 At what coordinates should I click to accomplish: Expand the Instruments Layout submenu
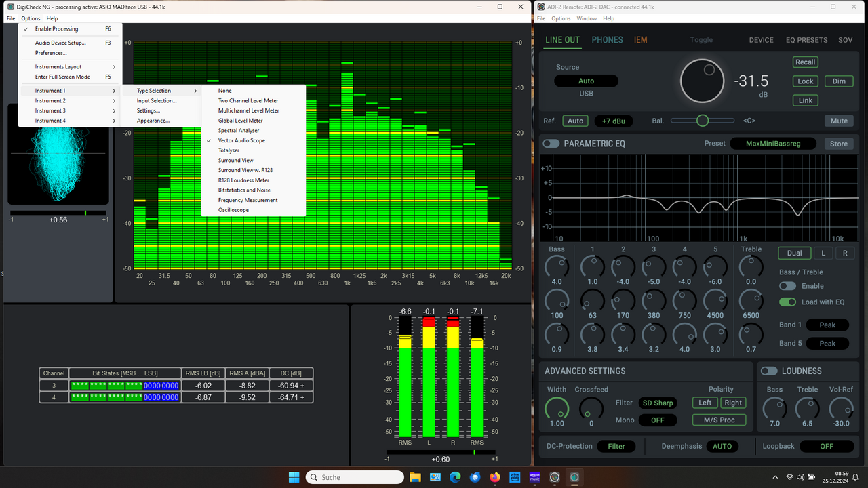[x=71, y=66]
